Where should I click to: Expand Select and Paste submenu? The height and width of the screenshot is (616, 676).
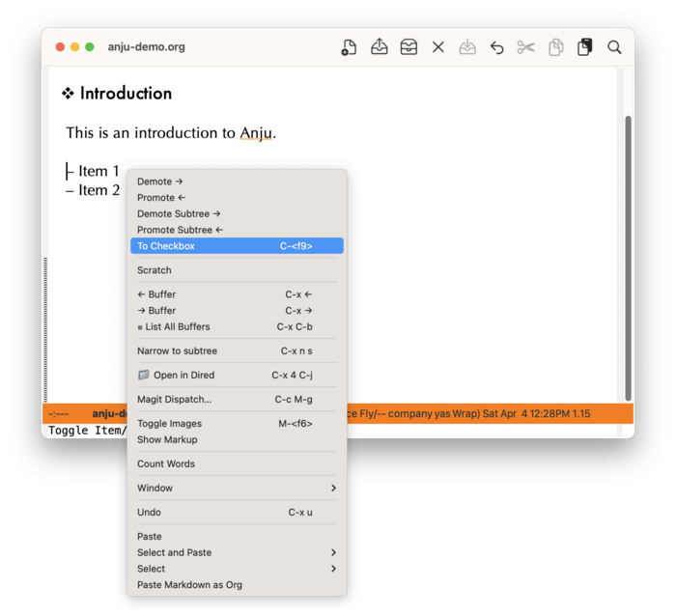click(x=237, y=552)
